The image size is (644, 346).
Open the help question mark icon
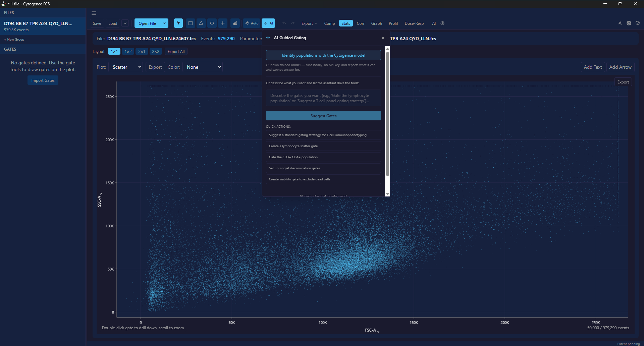(x=638, y=23)
